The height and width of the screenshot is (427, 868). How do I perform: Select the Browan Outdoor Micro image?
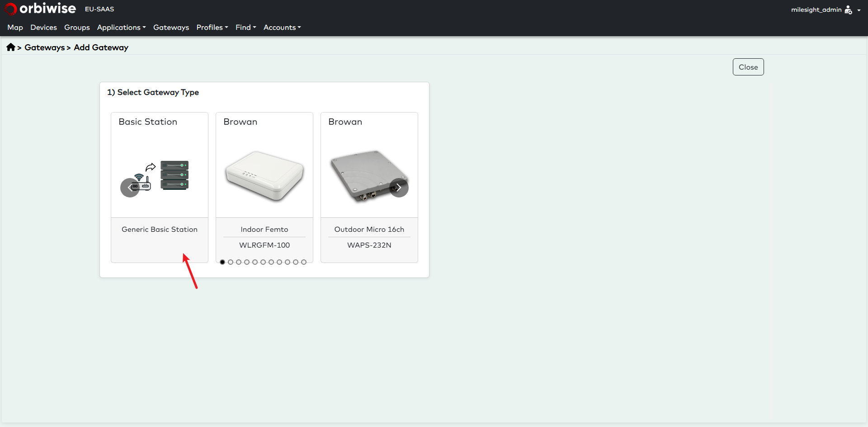(369, 176)
